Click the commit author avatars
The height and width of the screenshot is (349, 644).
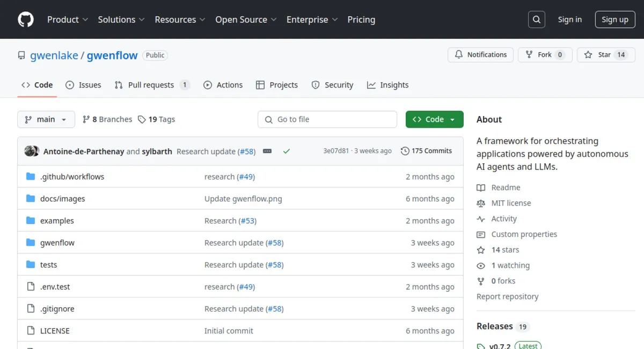tap(32, 151)
